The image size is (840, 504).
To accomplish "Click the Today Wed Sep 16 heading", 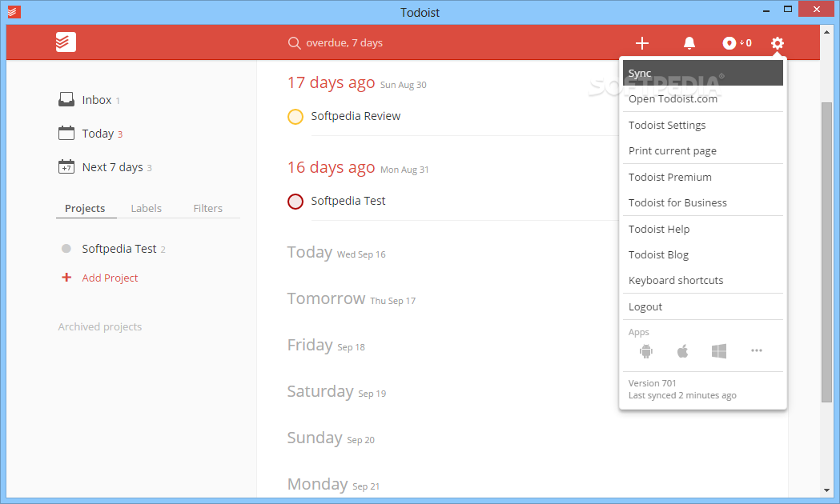I will [336, 252].
